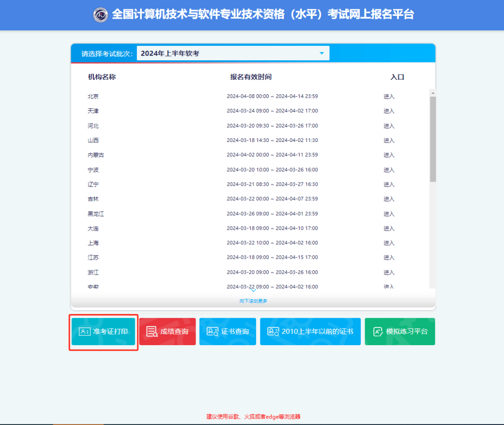Click the report icon on 成绩查询
The height and width of the screenshot is (425, 504).
[x=152, y=332]
